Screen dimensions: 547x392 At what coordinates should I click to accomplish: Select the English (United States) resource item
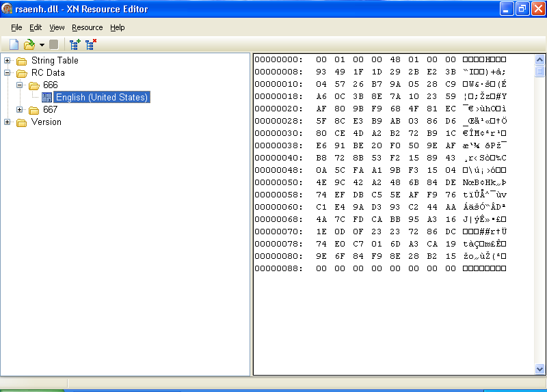click(101, 98)
